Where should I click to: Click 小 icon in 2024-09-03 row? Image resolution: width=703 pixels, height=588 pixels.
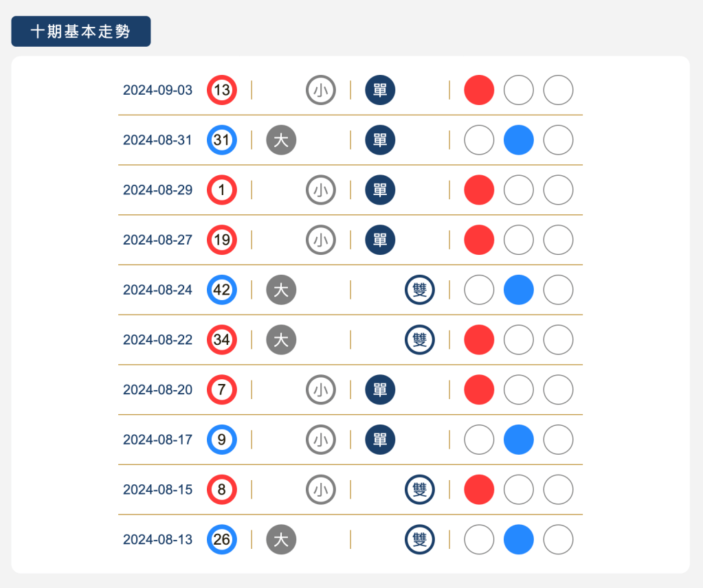click(x=321, y=90)
